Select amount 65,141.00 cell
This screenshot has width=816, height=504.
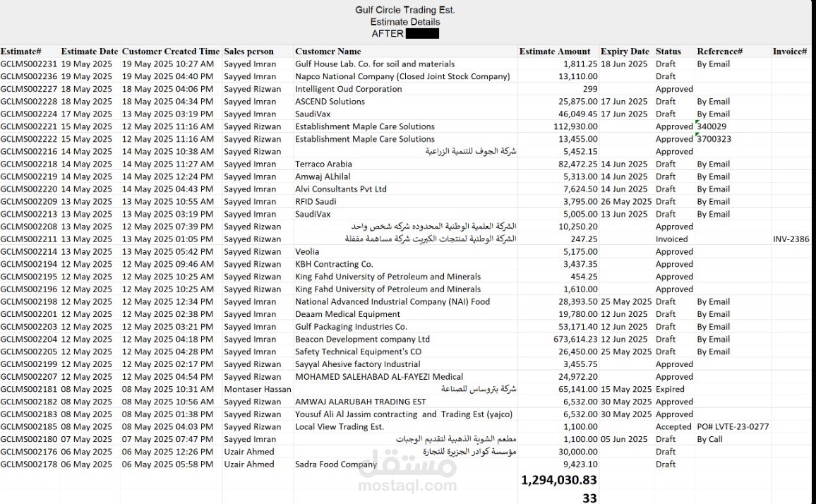click(x=578, y=389)
